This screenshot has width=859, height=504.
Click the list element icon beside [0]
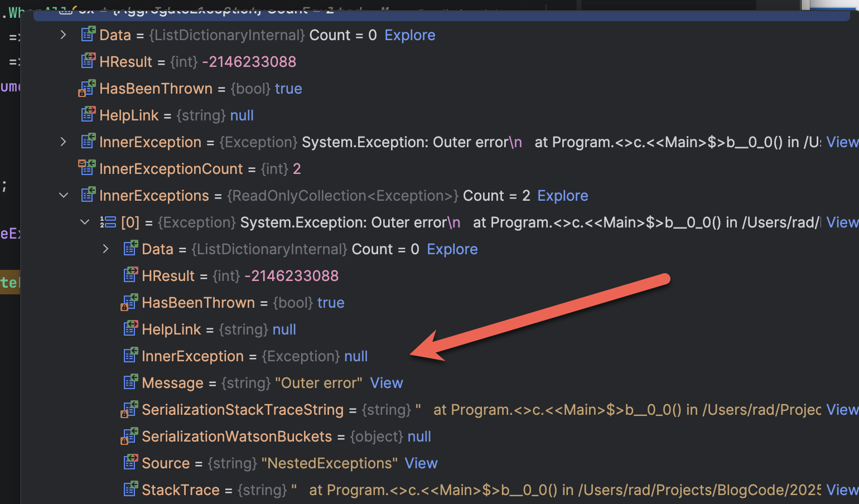(x=108, y=222)
